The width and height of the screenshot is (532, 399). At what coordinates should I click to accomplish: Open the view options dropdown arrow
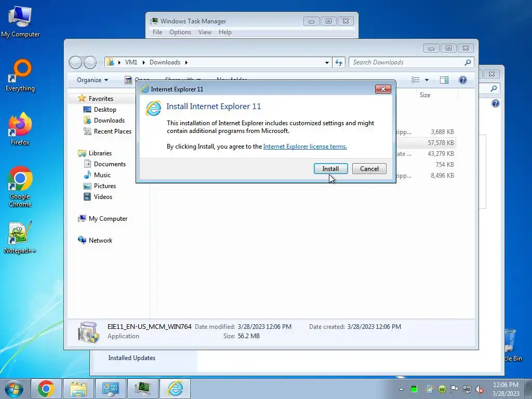coord(427,80)
